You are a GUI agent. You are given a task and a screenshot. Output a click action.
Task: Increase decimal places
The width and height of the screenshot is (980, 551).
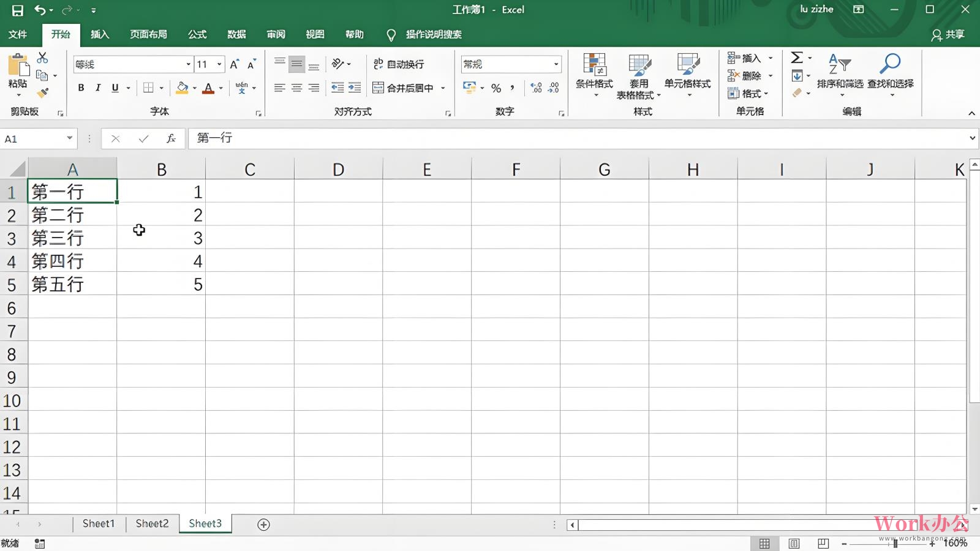coord(537,88)
